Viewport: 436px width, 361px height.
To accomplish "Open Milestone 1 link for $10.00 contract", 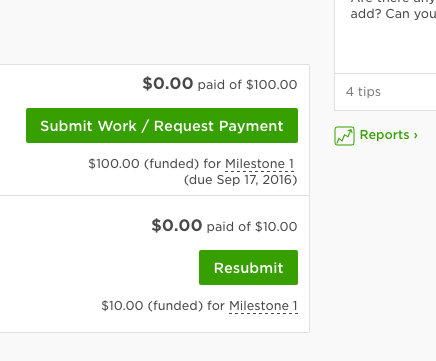I will (263, 306).
